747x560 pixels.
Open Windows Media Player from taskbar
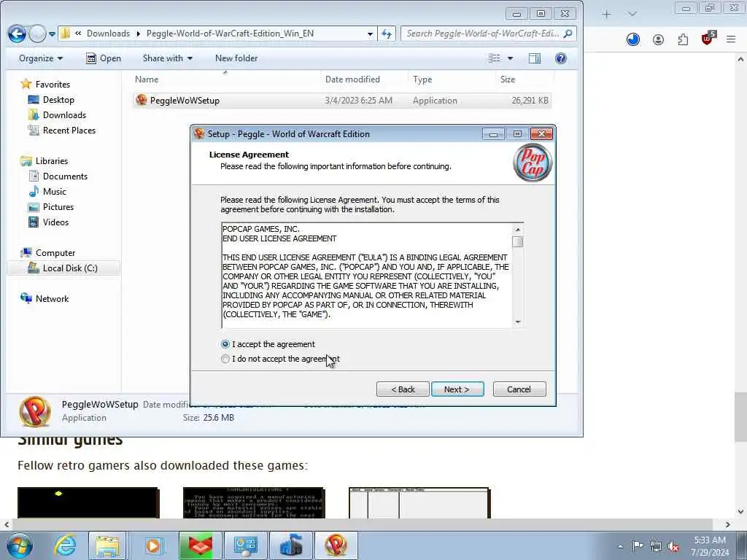tap(153, 545)
